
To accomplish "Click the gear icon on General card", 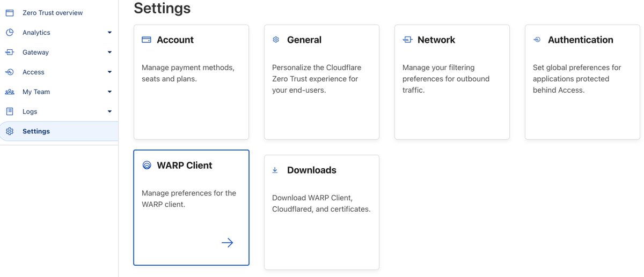I will pyautogui.click(x=276, y=40).
